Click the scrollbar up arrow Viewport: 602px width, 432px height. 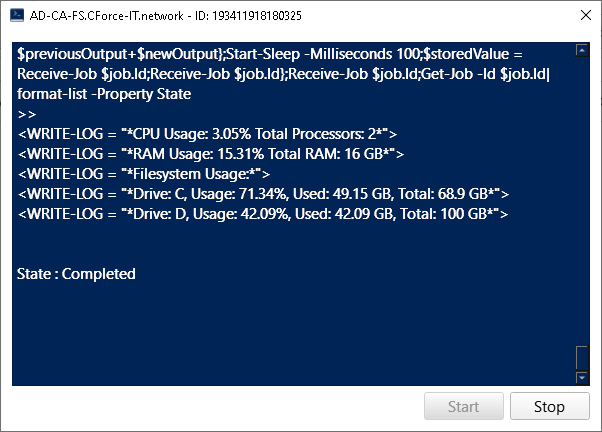[582, 50]
